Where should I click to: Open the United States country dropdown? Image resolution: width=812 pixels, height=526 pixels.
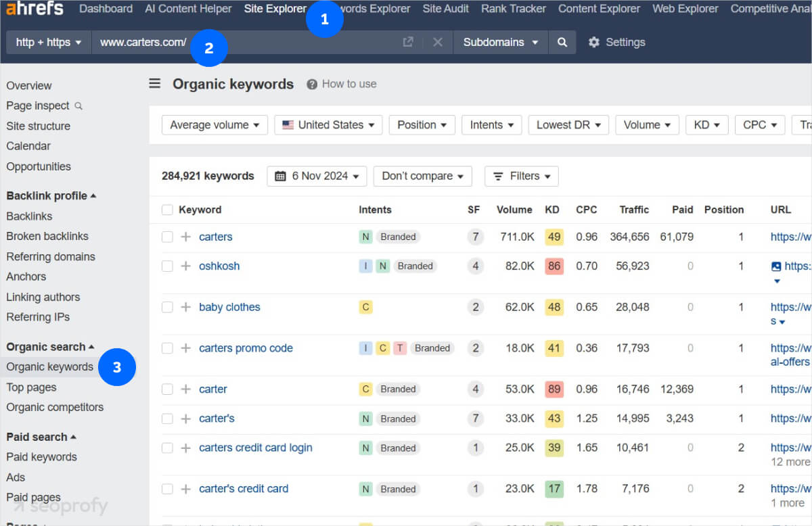(x=328, y=125)
